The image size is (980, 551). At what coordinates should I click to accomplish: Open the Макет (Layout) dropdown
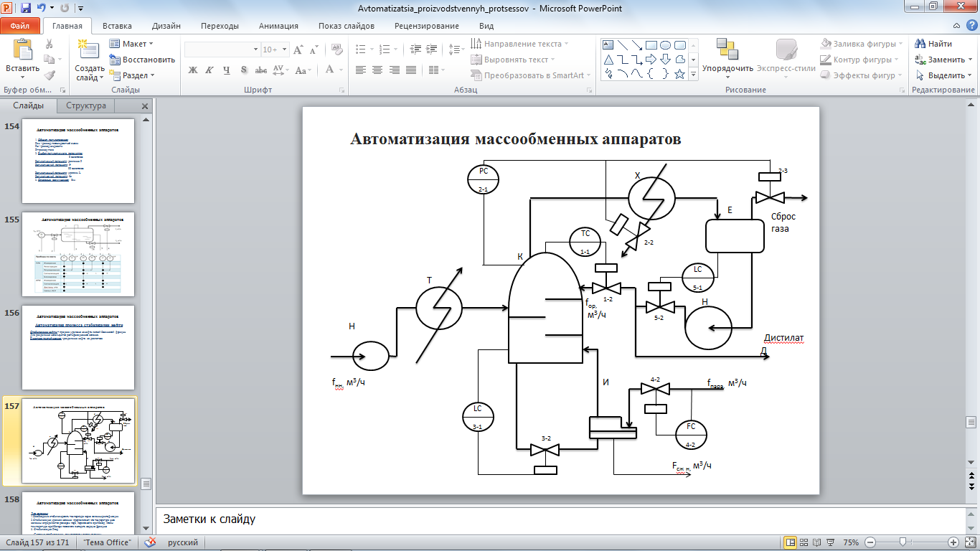(x=133, y=44)
